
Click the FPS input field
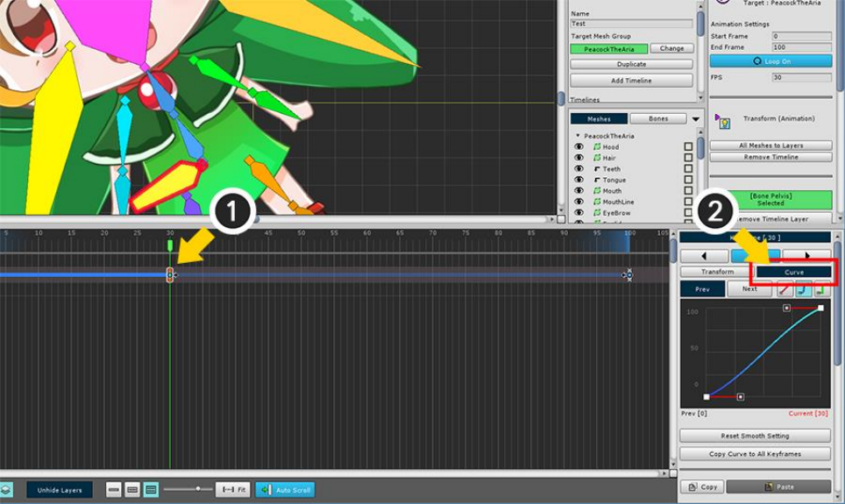click(802, 78)
